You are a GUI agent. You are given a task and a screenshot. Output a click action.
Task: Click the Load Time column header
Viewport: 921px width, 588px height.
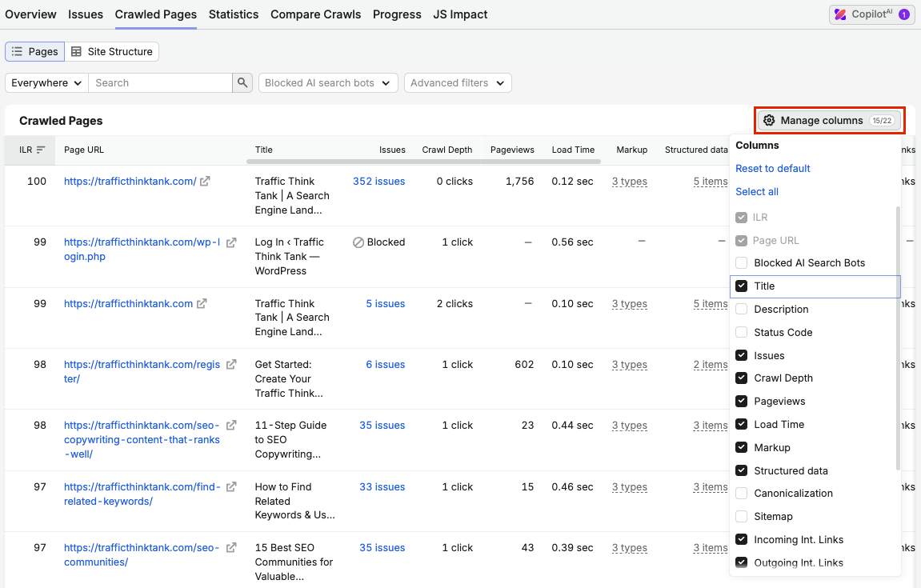pos(573,150)
